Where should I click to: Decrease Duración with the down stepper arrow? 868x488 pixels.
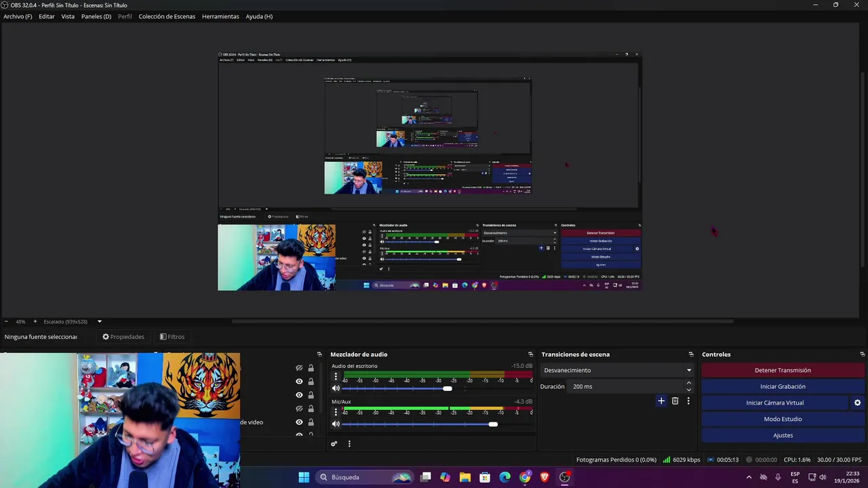click(x=689, y=390)
